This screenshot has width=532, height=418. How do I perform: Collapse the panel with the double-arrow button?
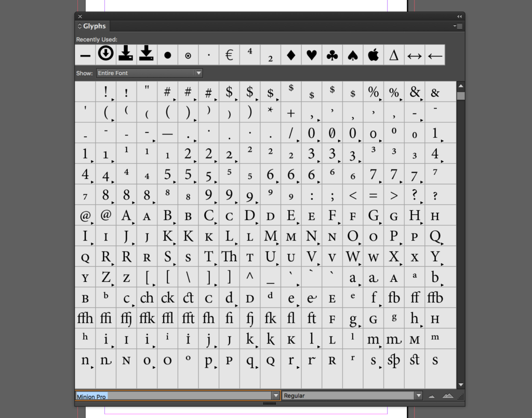tap(459, 16)
